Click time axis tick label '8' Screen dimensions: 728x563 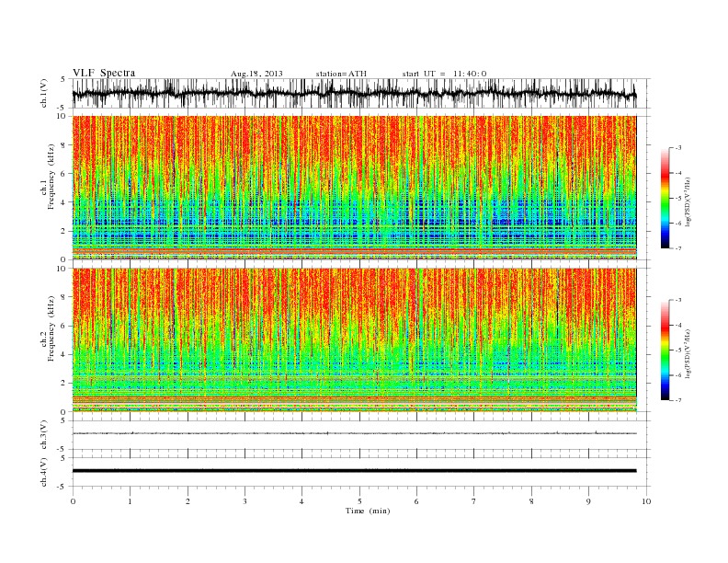click(x=531, y=501)
